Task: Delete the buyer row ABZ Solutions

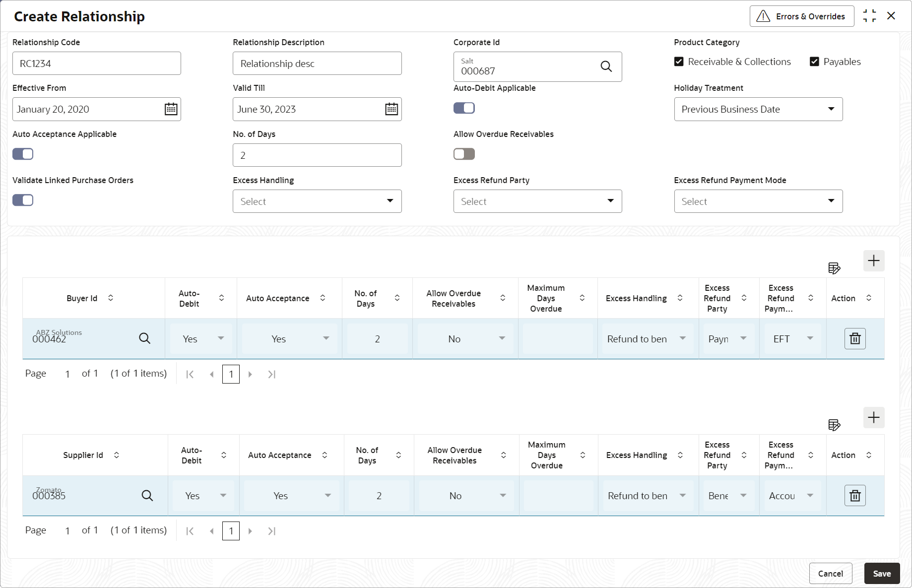Action: pyautogui.click(x=855, y=339)
